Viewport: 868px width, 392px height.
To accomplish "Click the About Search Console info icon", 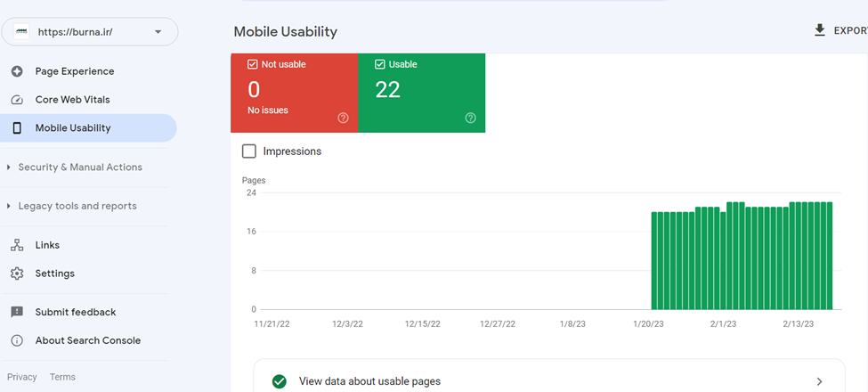I will pos(17,340).
